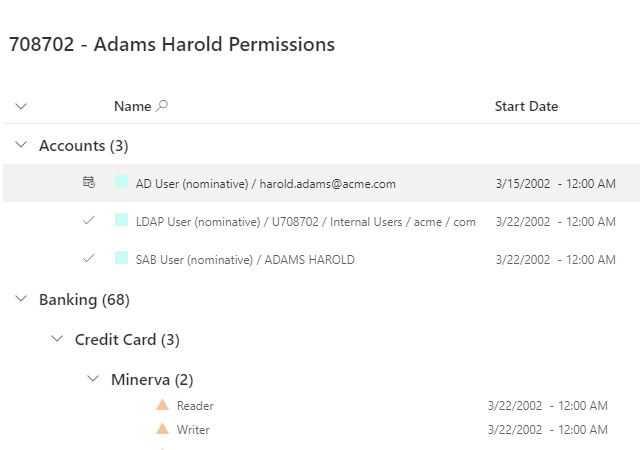Click the orange triangle icon beside Writer
This screenshot has width=640, height=450.
point(162,429)
